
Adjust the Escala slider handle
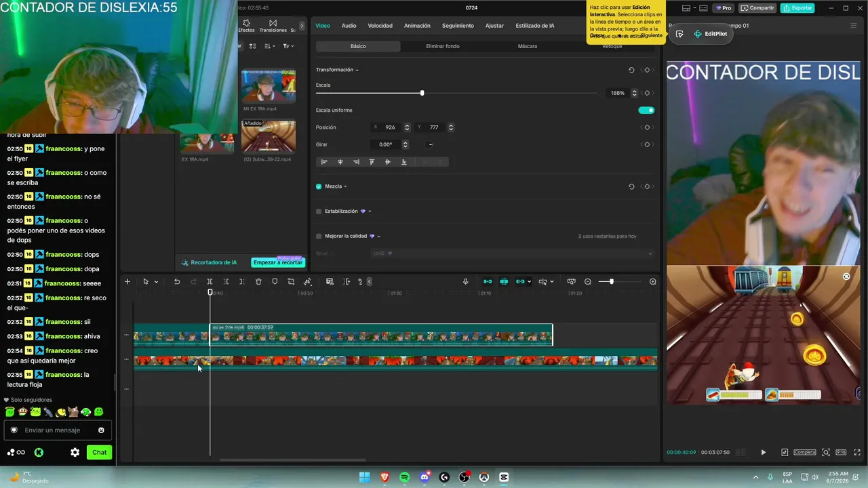click(x=422, y=93)
